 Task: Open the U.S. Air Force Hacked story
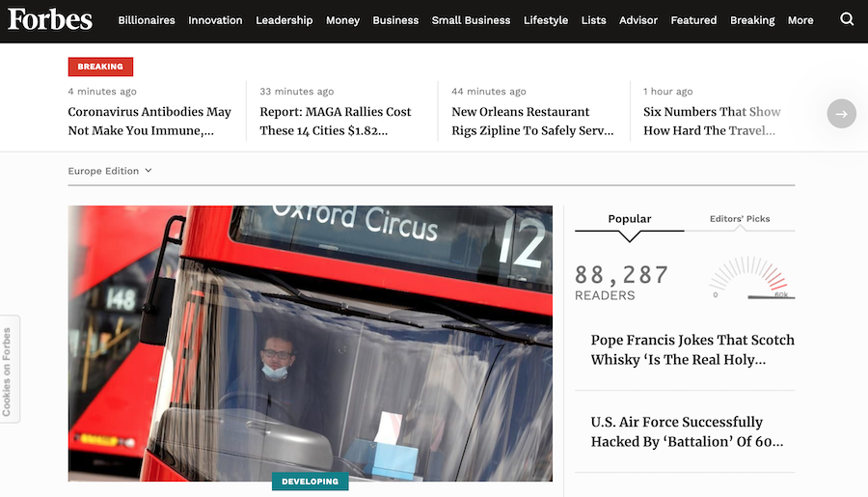point(687,431)
